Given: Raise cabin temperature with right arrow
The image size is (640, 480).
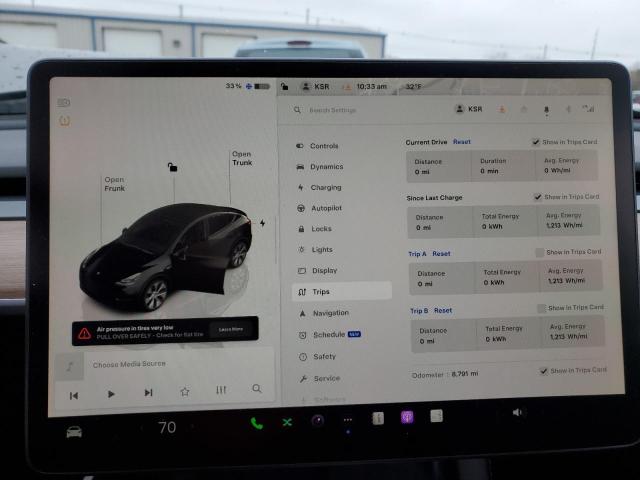Looking at the screenshot, I should coord(192,427).
